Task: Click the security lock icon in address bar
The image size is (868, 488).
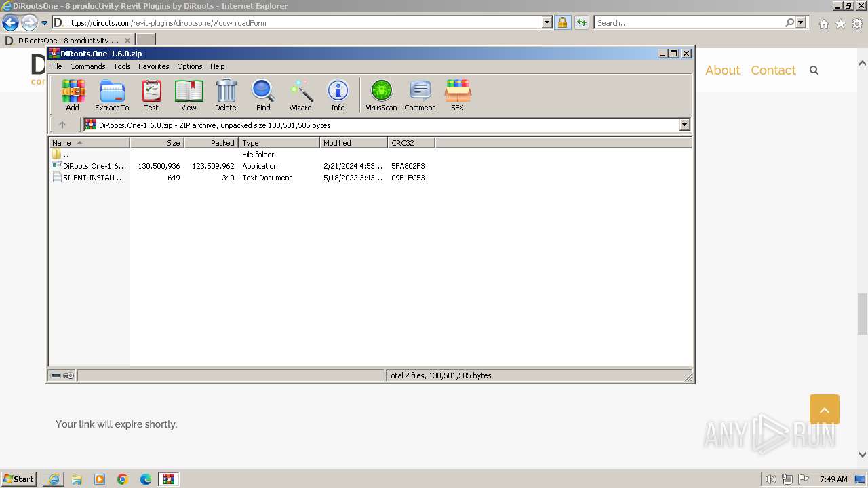Action: pyautogui.click(x=562, y=22)
